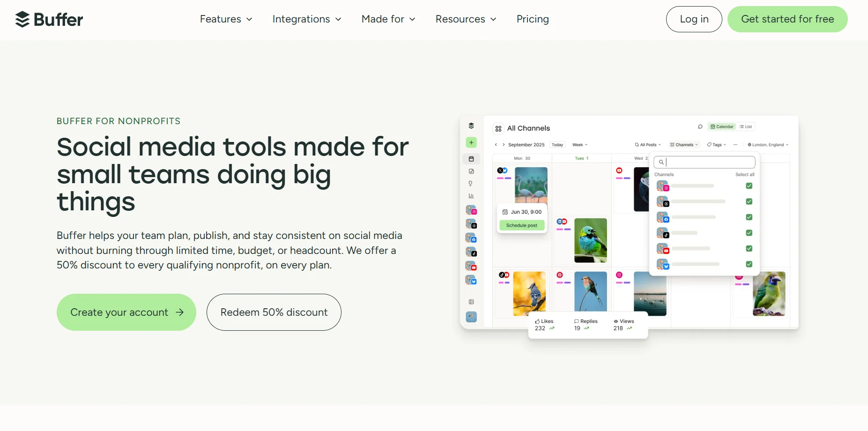
Task: Expand the Resources menu
Action: 466,19
